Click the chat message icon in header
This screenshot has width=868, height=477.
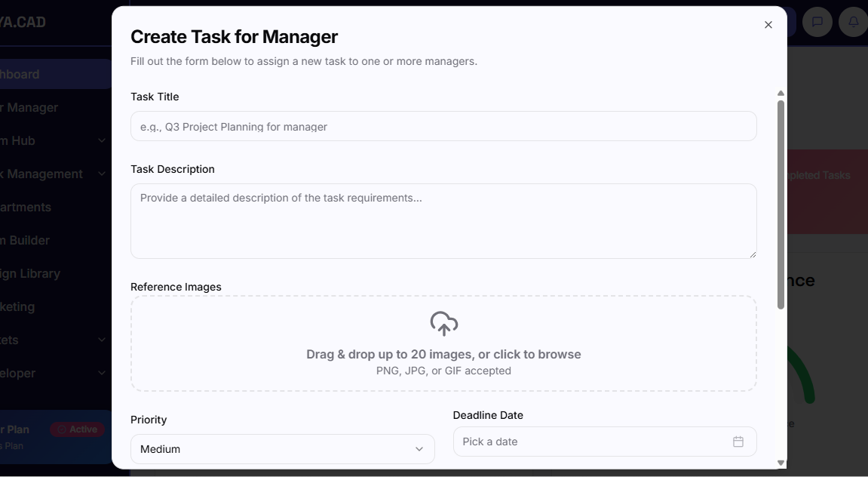(817, 22)
